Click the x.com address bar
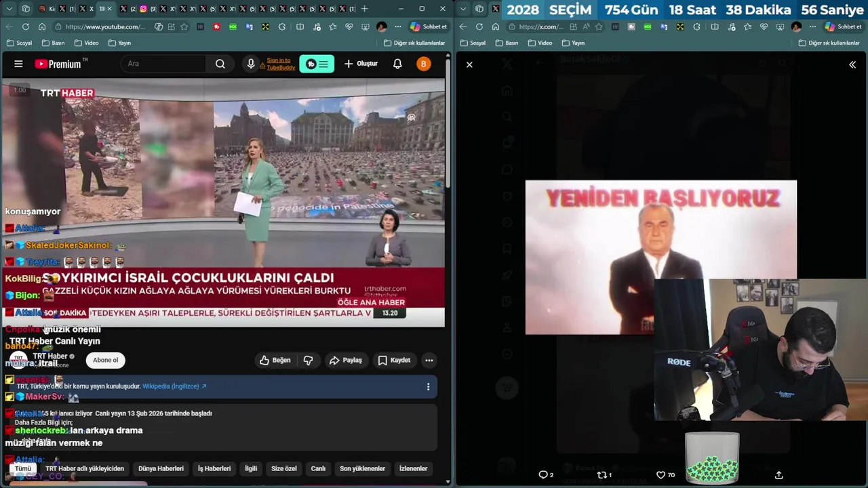 point(539,26)
